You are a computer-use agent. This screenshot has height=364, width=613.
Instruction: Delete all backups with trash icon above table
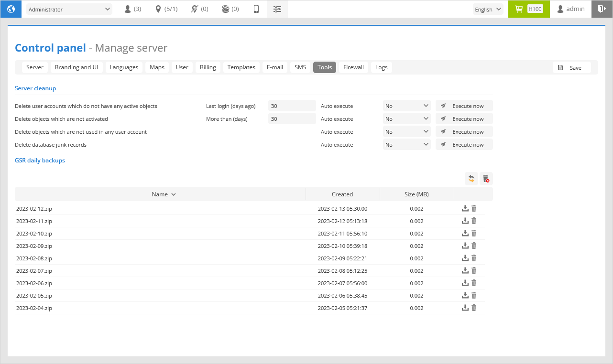[x=486, y=179]
